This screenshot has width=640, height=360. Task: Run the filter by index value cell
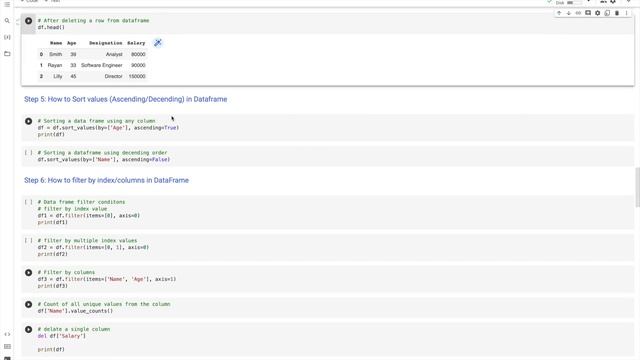(x=29, y=202)
